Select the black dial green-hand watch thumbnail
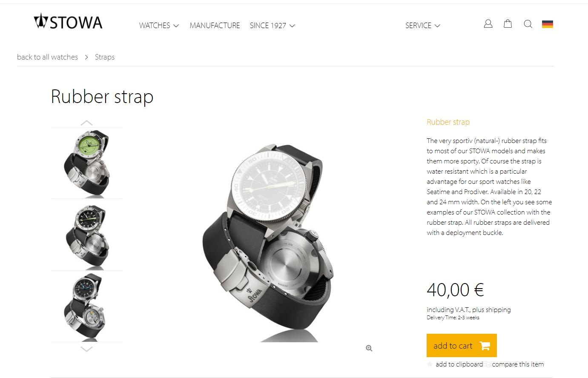This screenshot has width=588, height=378. click(87, 235)
